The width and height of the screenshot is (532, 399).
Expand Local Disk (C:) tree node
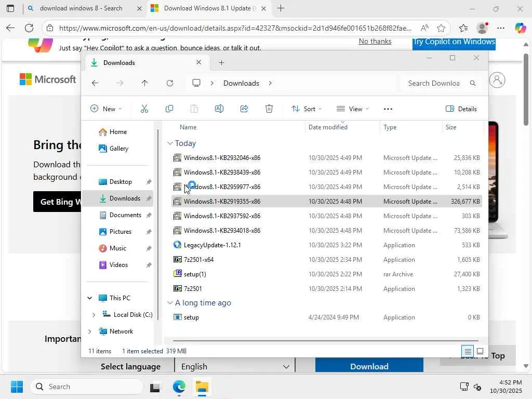click(x=94, y=315)
